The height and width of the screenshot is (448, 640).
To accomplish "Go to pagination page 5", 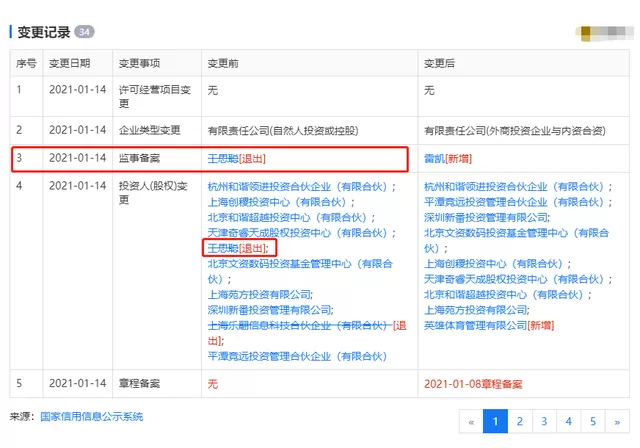I will 593,421.
